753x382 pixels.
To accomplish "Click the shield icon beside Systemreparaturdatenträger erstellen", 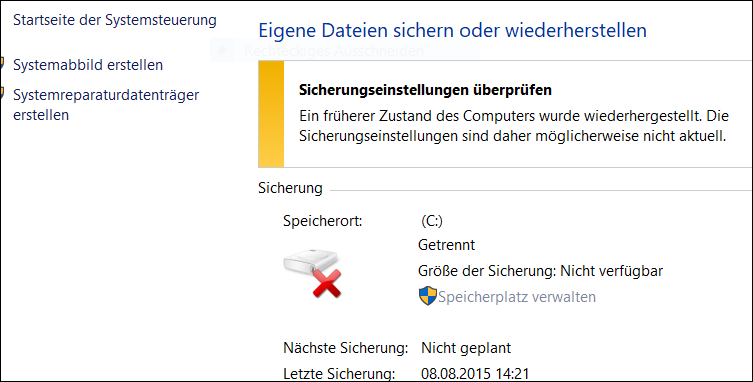I will (x=2, y=94).
